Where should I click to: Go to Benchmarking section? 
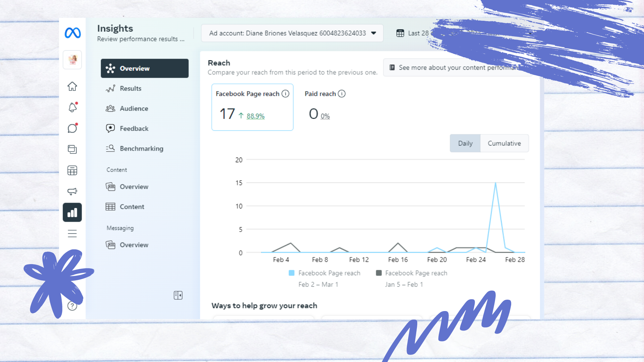coord(141,148)
